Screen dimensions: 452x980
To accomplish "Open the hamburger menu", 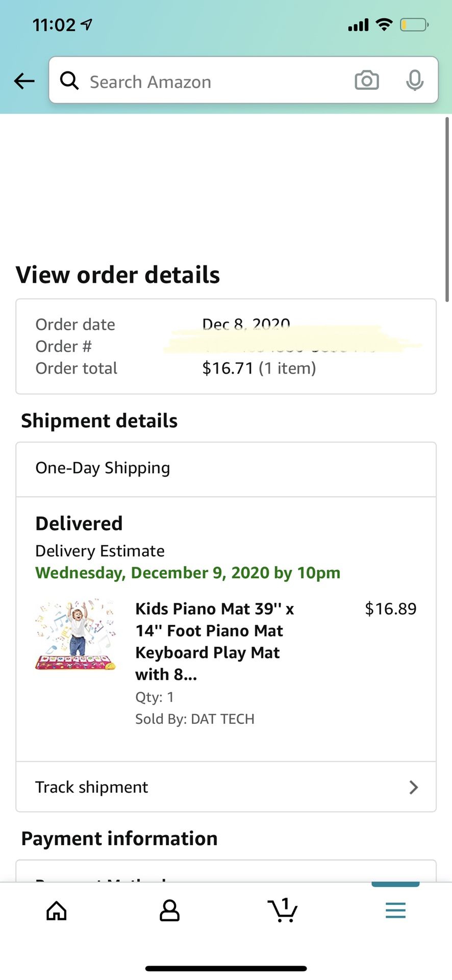I will pos(395,910).
